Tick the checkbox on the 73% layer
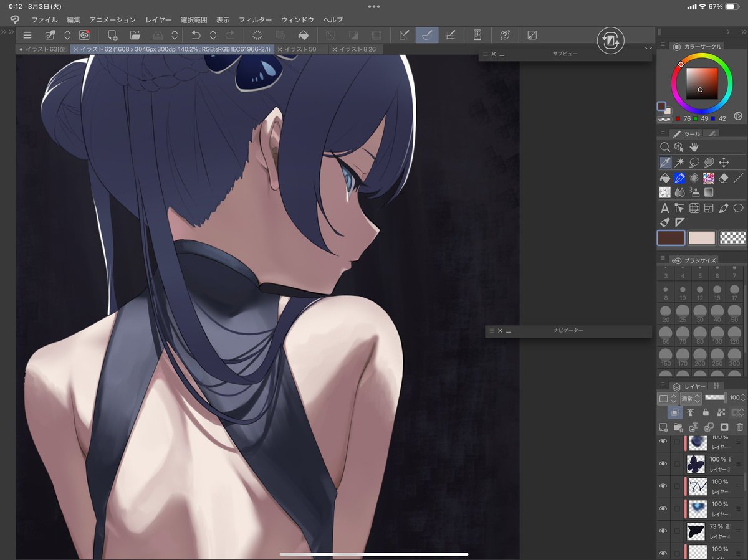Screen dimensions: 748x560 [x=677, y=531]
